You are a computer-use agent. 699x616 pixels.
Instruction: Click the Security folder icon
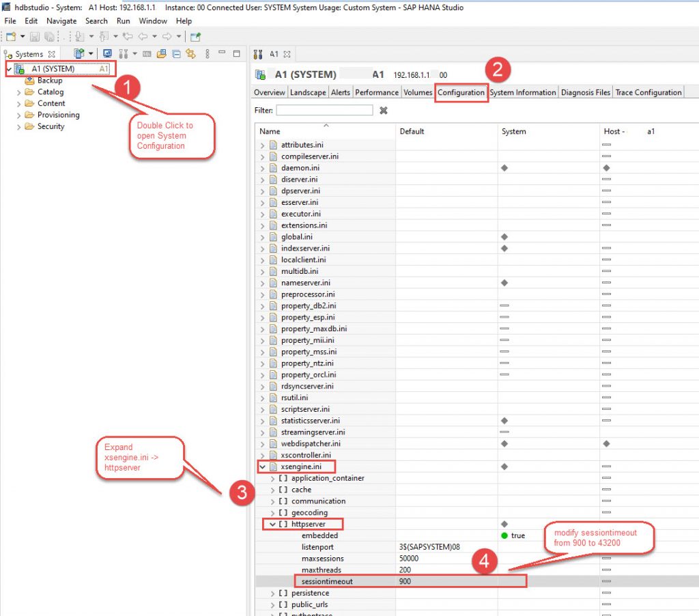pos(29,126)
